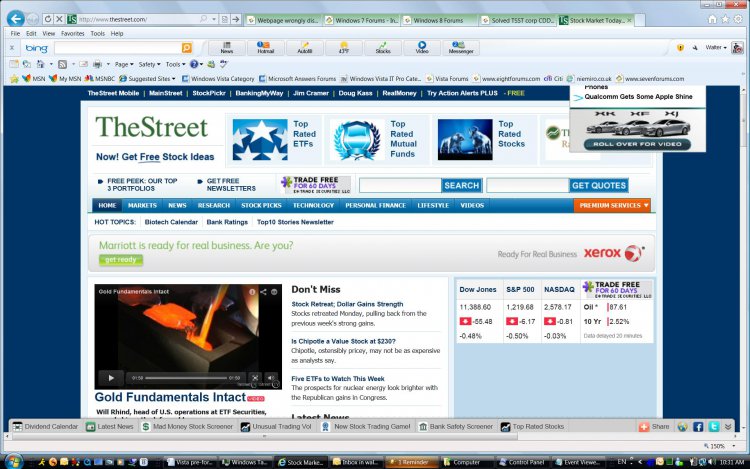Click the blue Help question mark icon
The height and width of the screenshot is (469, 750).
[194, 64]
